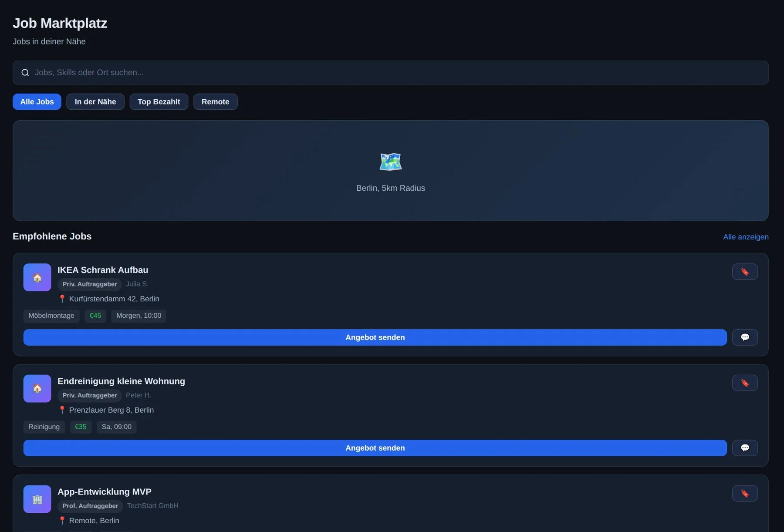Click the Reinigung tag
The image size is (784, 532).
pos(44,427)
